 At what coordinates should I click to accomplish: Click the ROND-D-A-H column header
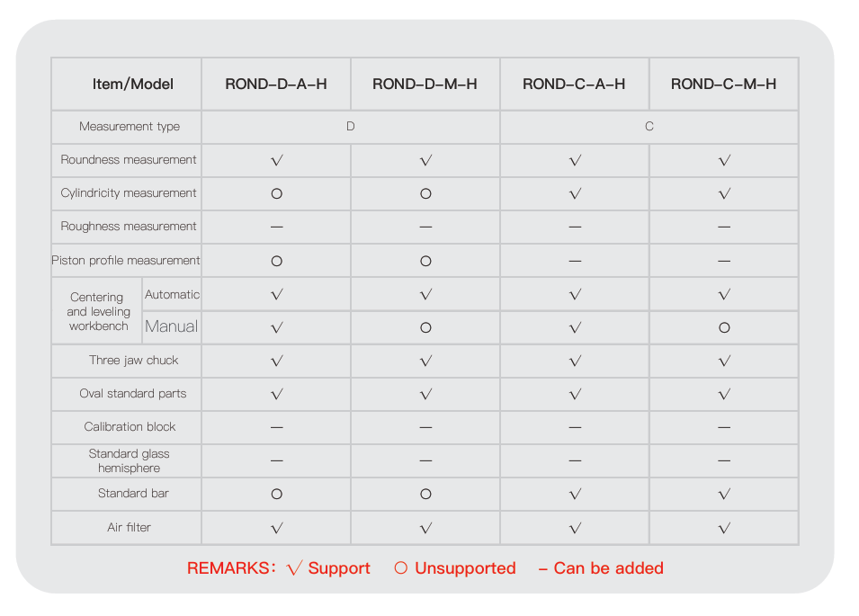tap(276, 85)
